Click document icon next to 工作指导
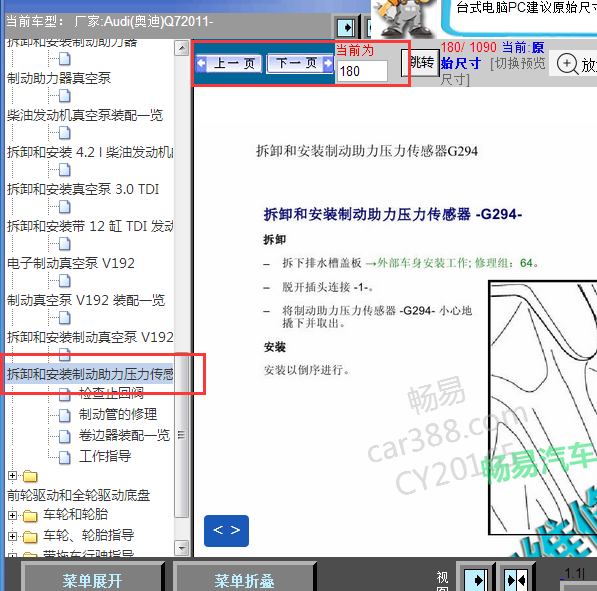 point(65,457)
